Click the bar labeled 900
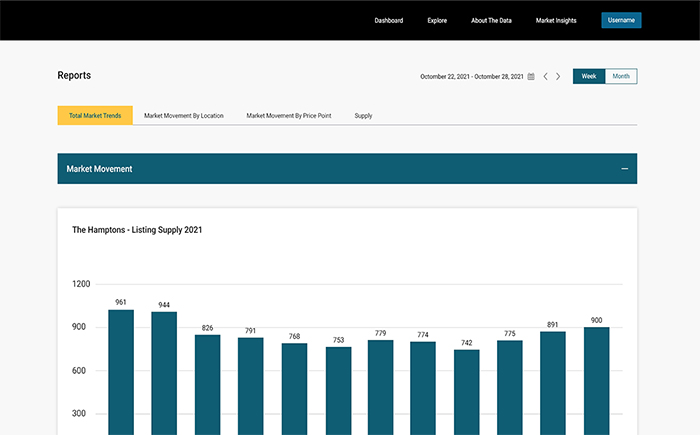Screen dimensions: 700x435 point(596,381)
